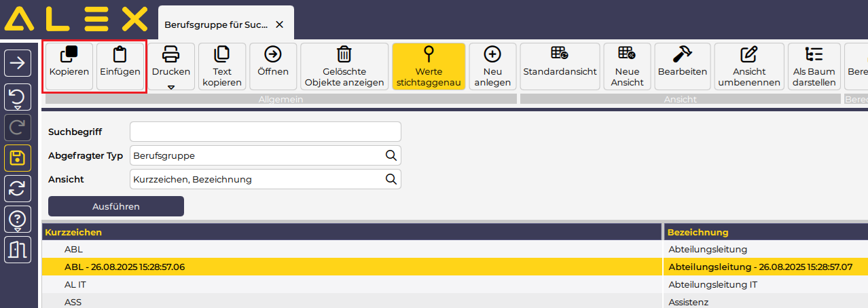Open the Abgefragter Typ lookup field
868x308 pixels.
(391, 155)
